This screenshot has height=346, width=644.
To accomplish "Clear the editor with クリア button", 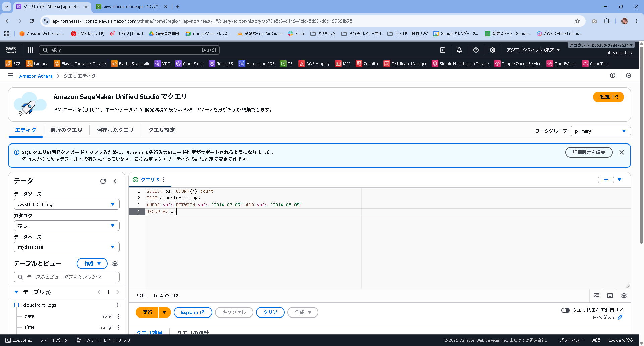I will pyautogui.click(x=270, y=312).
